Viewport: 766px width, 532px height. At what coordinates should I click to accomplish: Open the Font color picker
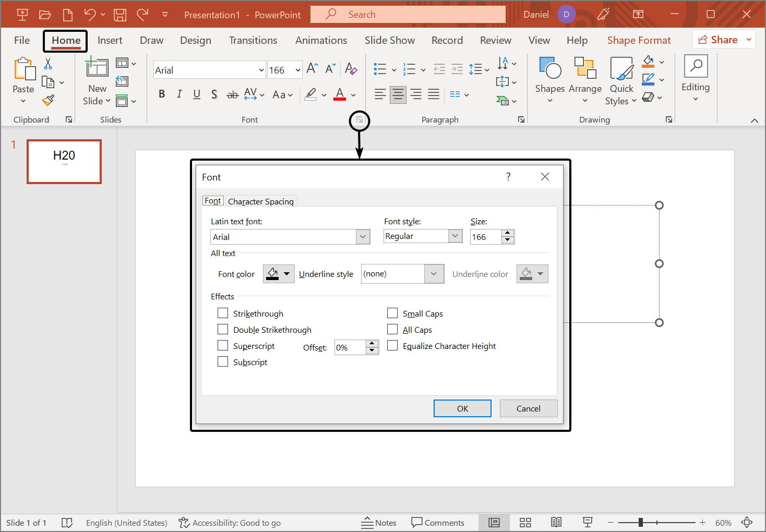click(278, 273)
